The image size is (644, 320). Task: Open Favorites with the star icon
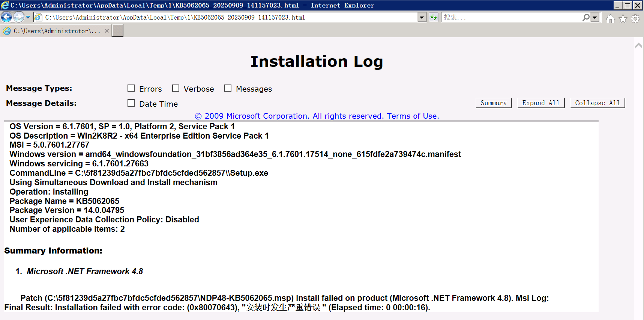pos(623,19)
